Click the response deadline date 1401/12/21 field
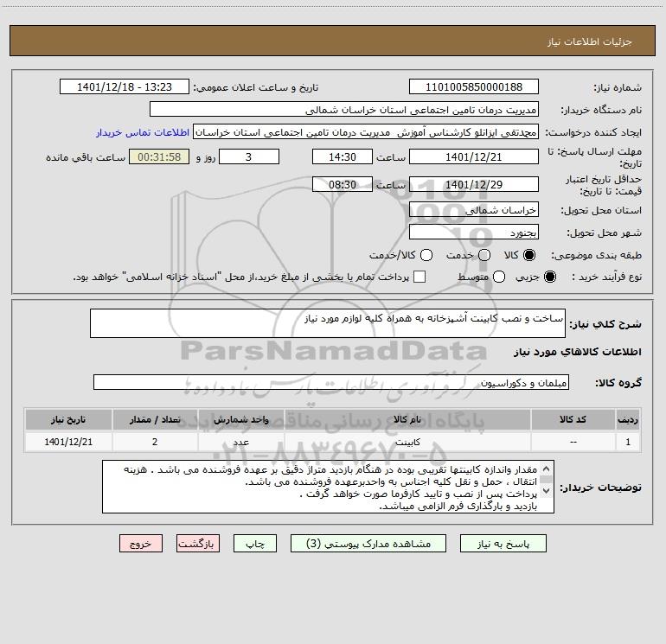 coord(474,156)
